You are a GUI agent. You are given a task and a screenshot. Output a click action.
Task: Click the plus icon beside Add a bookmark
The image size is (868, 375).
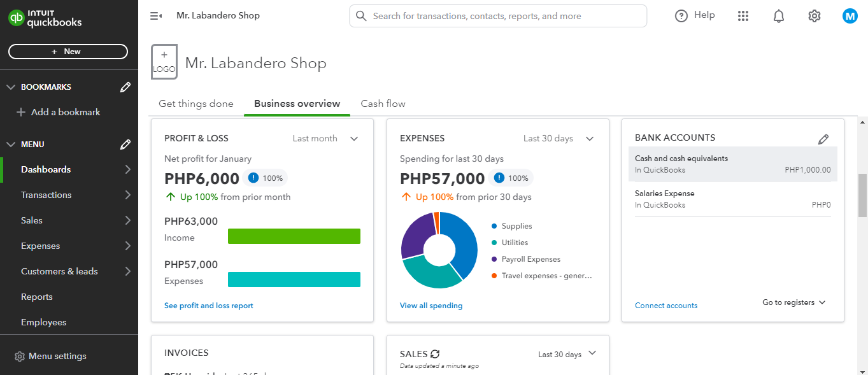tap(21, 112)
